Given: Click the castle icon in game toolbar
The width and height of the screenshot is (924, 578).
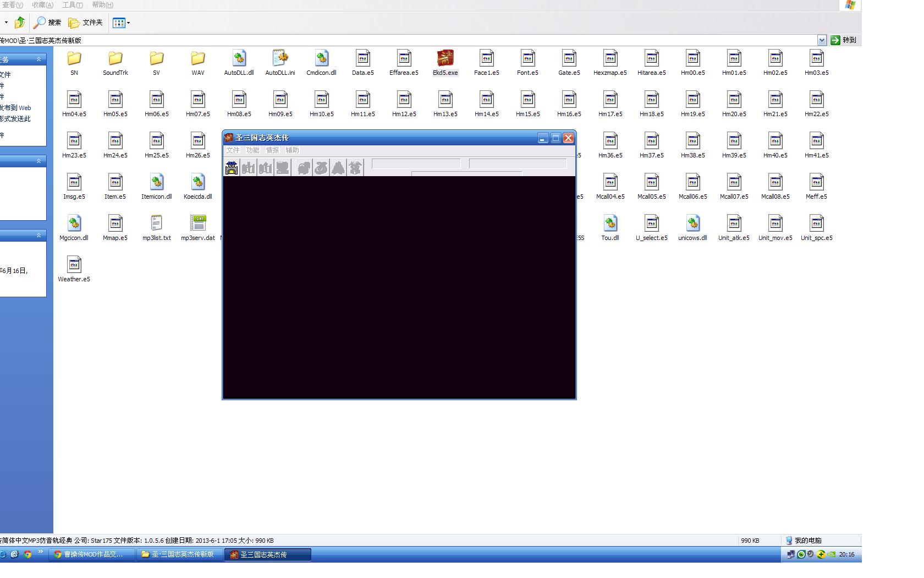Looking at the screenshot, I should coord(232,168).
